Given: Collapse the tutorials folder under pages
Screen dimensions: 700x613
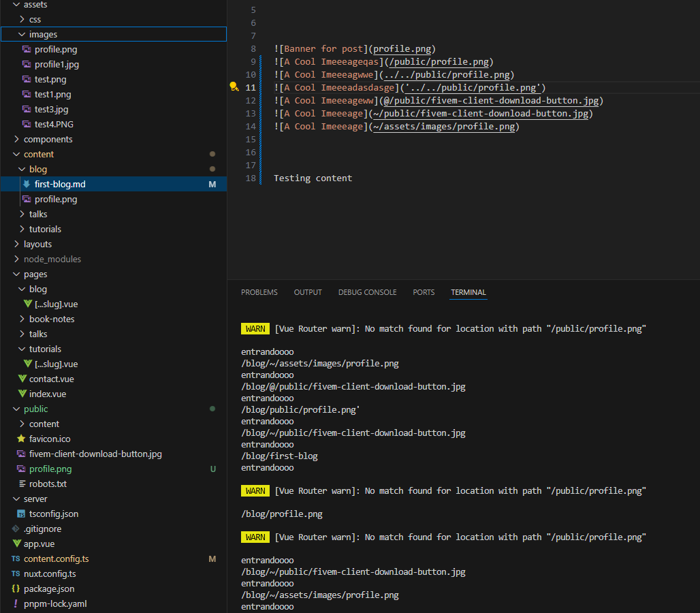Looking at the screenshot, I should (22, 349).
